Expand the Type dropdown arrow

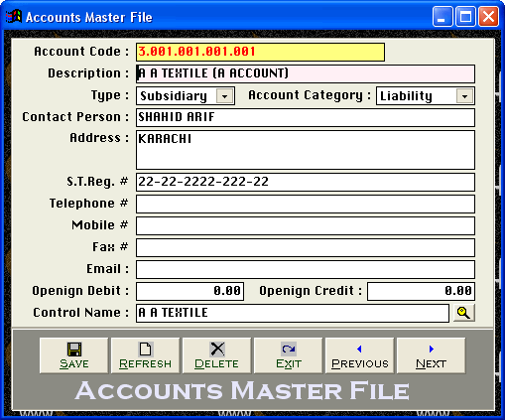[225, 96]
